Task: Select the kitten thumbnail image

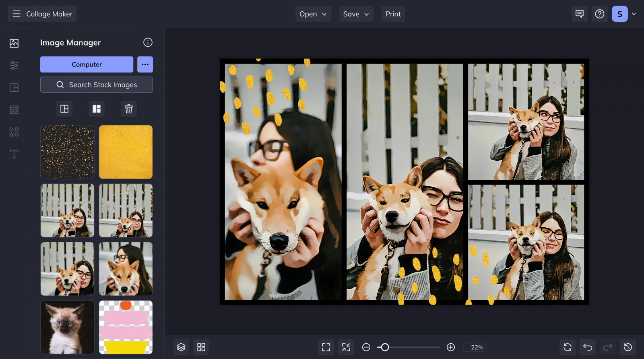Action: click(x=67, y=327)
